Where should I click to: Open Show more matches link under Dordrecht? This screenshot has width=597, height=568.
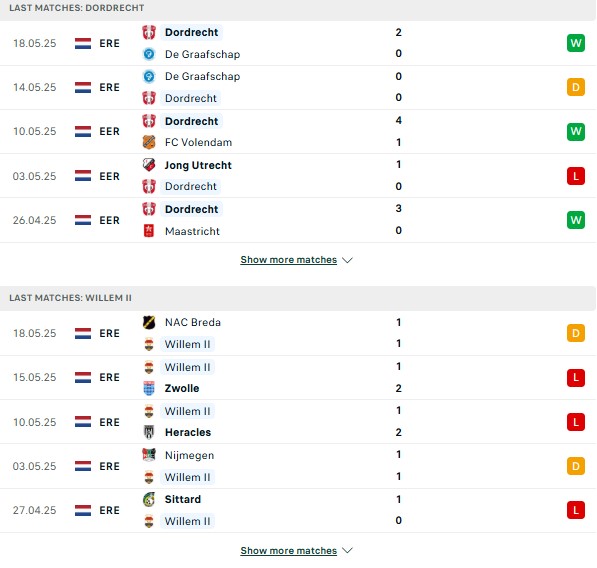click(x=289, y=260)
